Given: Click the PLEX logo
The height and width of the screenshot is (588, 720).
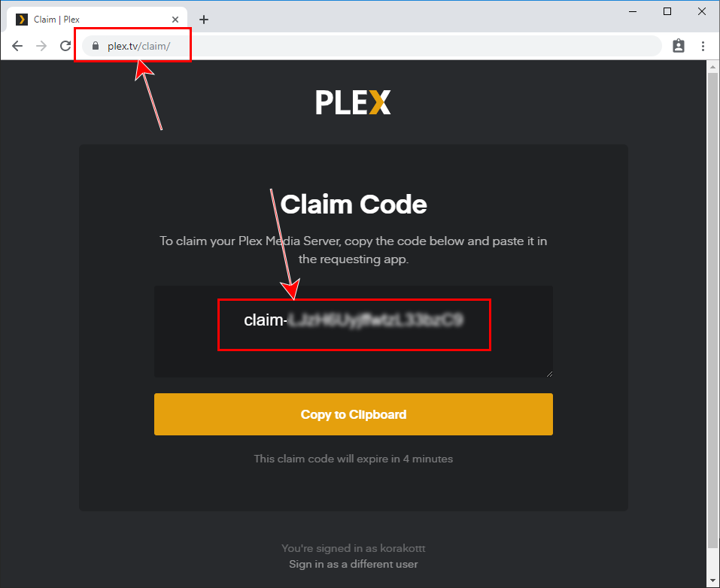Looking at the screenshot, I should [x=353, y=103].
